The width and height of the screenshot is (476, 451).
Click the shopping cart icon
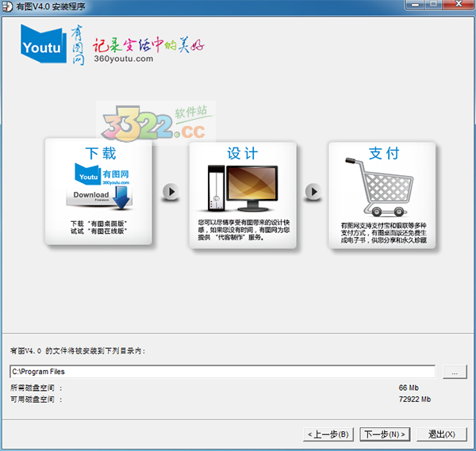(x=379, y=186)
